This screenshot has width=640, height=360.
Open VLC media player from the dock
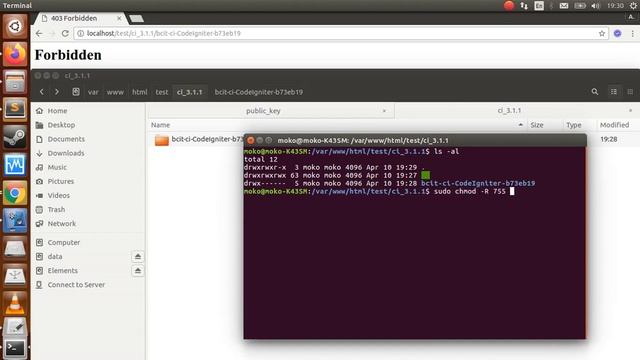point(15,303)
